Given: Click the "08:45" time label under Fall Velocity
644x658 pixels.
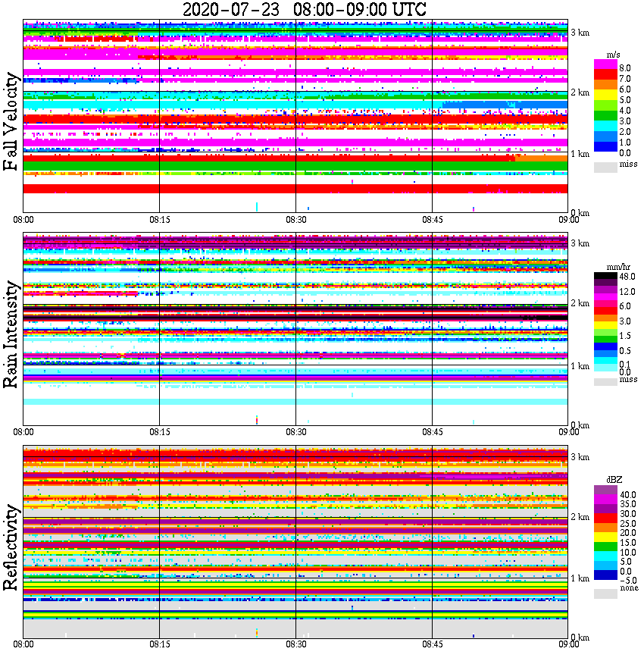Looking at the screenshot, I should pos(433,220).
